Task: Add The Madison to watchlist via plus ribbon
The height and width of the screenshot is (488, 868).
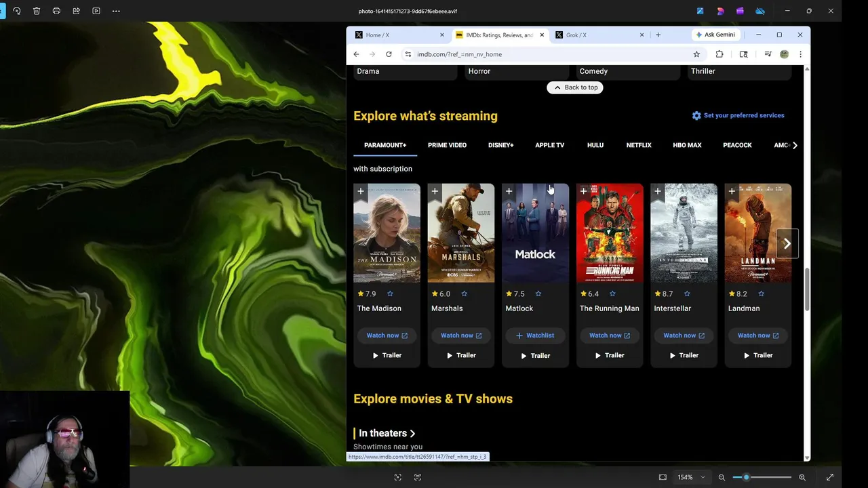Action: click(361, 192)
